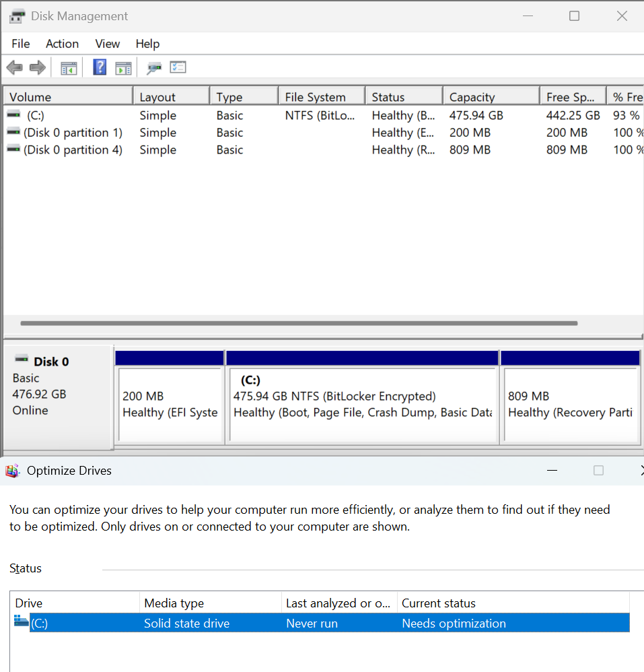Click the horizontal scrollbar in volume list
The height and width of the screenshot is (672, 644).
299,323
